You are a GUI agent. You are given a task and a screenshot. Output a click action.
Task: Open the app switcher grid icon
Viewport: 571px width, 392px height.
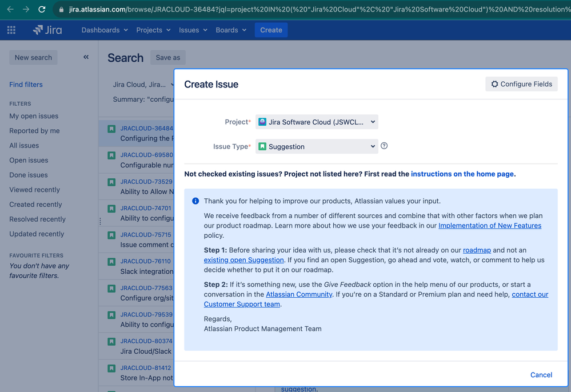11,30
